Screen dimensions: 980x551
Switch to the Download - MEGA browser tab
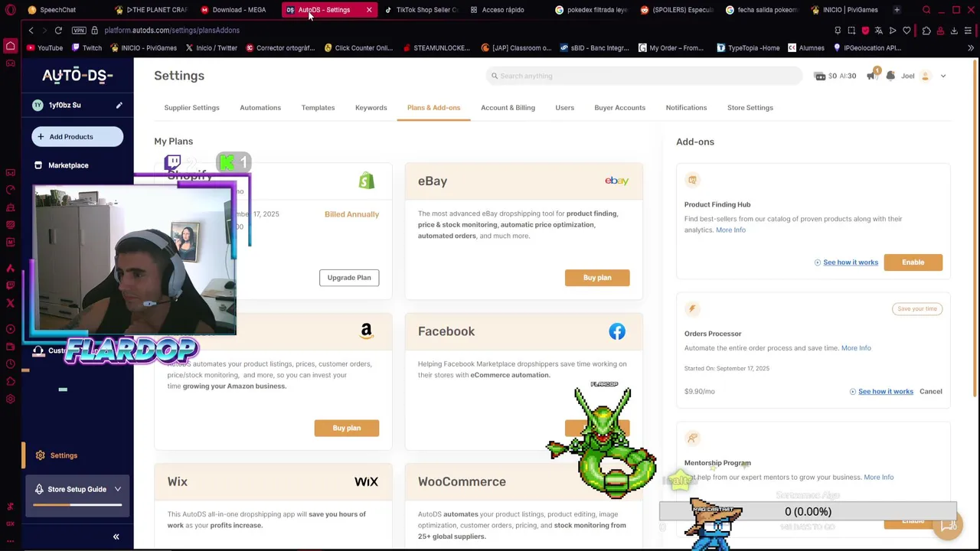click(x=234, y=10)
